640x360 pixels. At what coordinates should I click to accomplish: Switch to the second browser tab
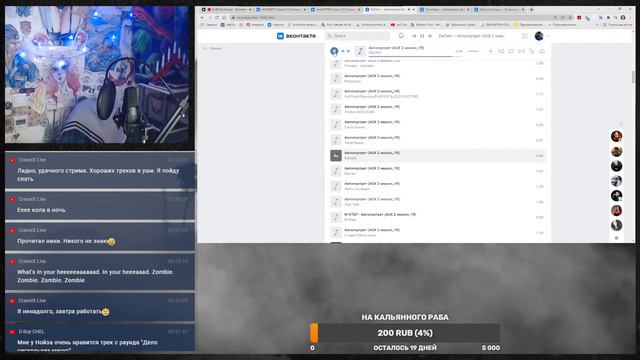281,9
